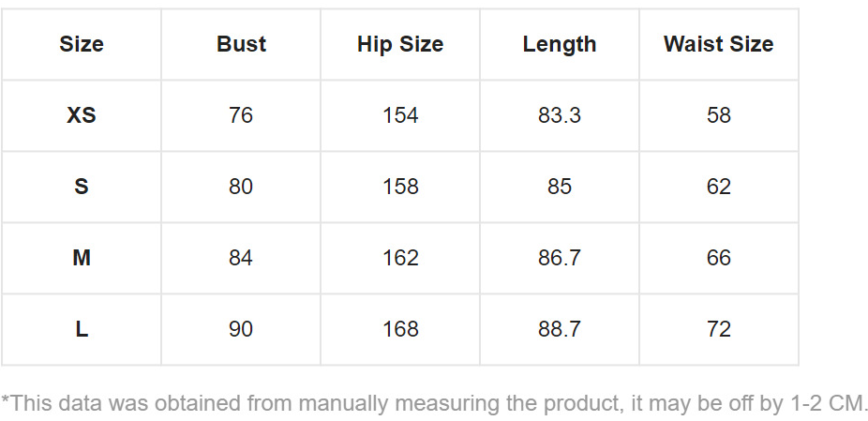Click the S waist size value 62
The width and height of the screenshot is (868, 421).
(x=719, y=187)
